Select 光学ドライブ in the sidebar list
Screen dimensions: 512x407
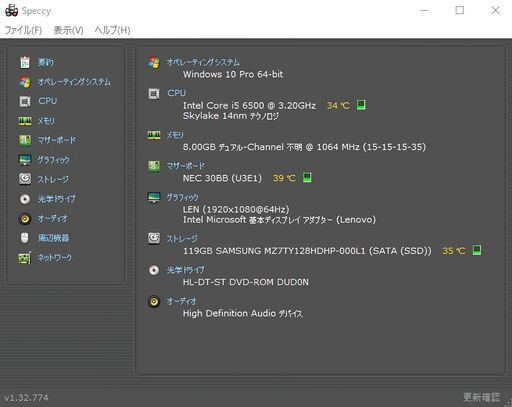(56, 199)
